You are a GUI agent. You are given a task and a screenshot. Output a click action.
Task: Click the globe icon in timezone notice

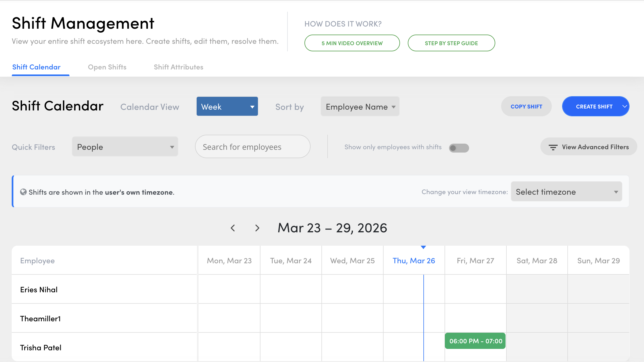coord(23,192)
